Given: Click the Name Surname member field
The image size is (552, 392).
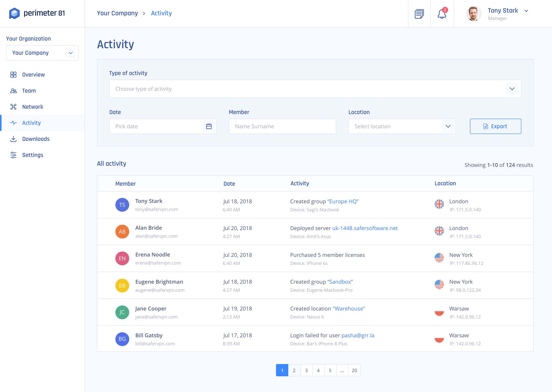Looking at the screenshot, I should 282,126.
